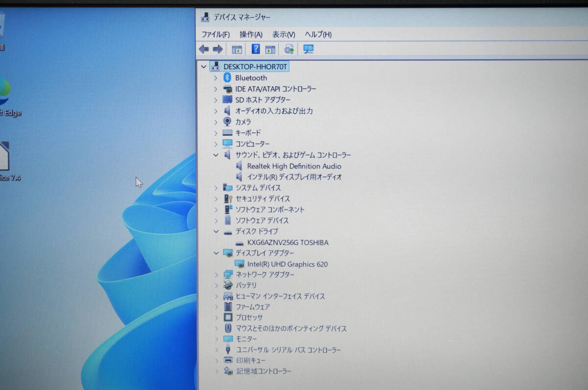Open Help via the blue question-mark icon

(256, 49)
